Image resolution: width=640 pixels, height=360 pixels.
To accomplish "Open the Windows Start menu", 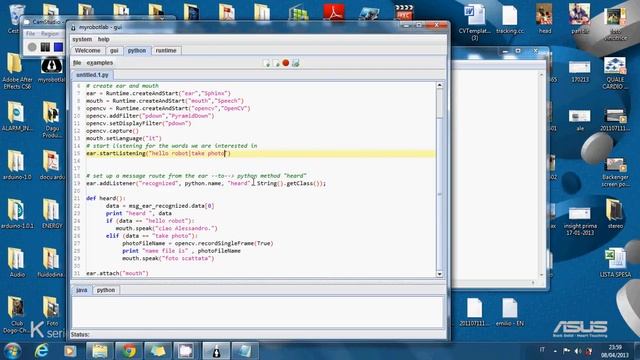I will [x=12, y=351].
